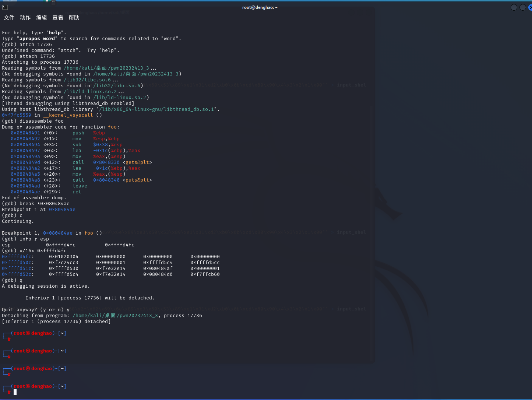The height and width of the screenshot is (400, 532).
Task: Open the 帮助 menu
Action: pyautogui.click(x=74, y=18)
